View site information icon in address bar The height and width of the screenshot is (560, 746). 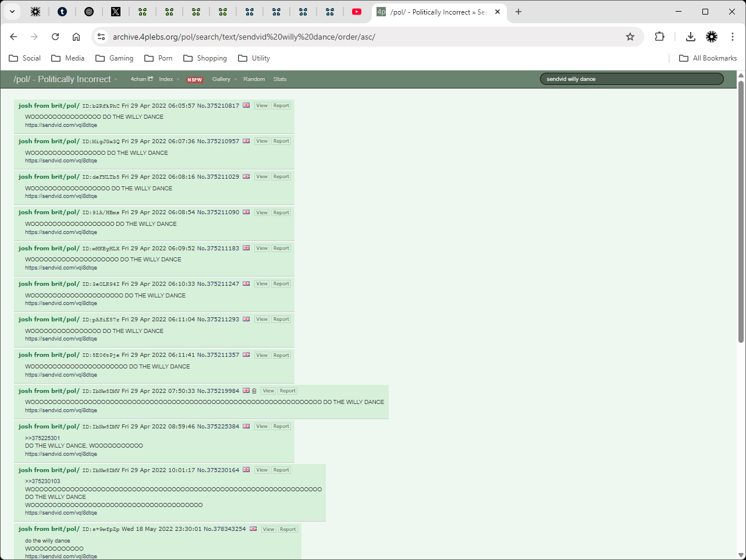tap(101, 37)
